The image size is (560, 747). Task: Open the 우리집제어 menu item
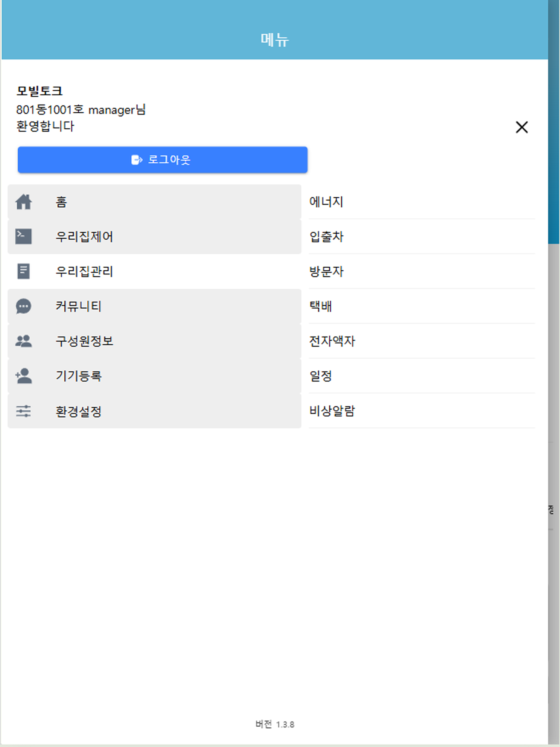tap(154, 237)
